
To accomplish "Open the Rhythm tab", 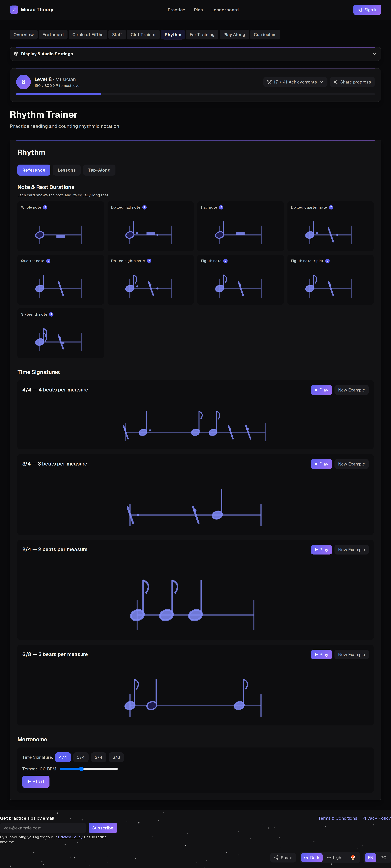I will tap(173, 35).
